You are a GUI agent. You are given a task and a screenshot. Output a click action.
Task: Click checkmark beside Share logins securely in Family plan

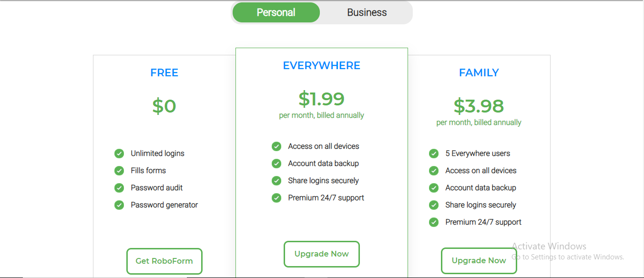click(x=434, y=205)
